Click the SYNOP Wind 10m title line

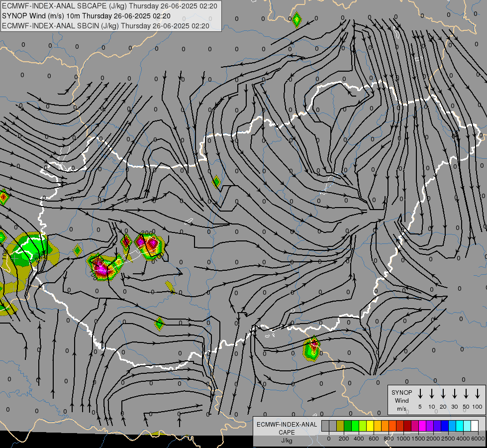(x=86, y=16)
